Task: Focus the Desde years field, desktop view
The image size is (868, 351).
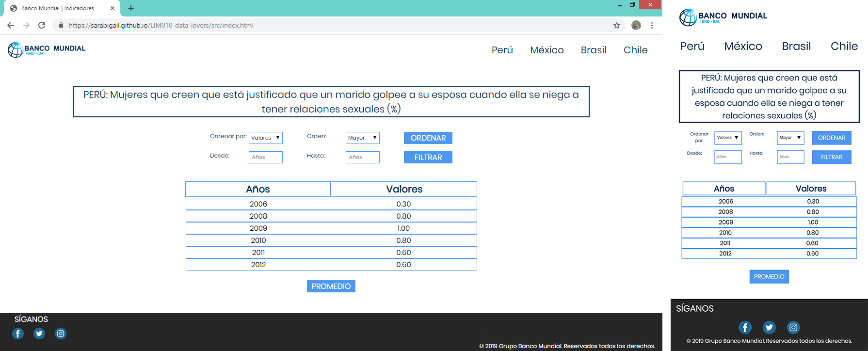Action: [x=266, y=157]
